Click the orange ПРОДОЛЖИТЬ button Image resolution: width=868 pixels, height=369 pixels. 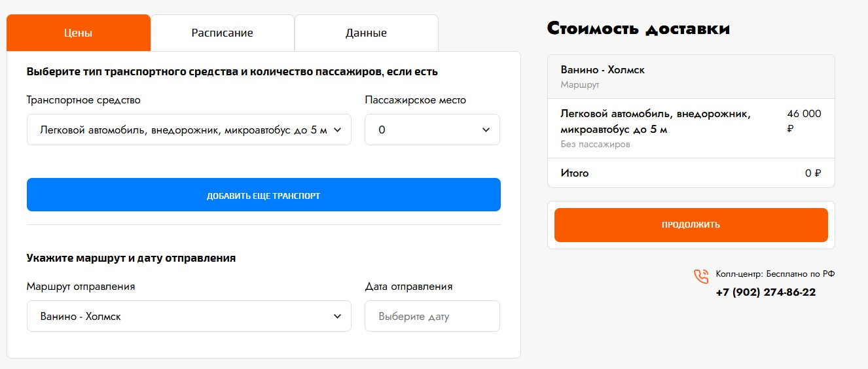click(x=691, y=225)
